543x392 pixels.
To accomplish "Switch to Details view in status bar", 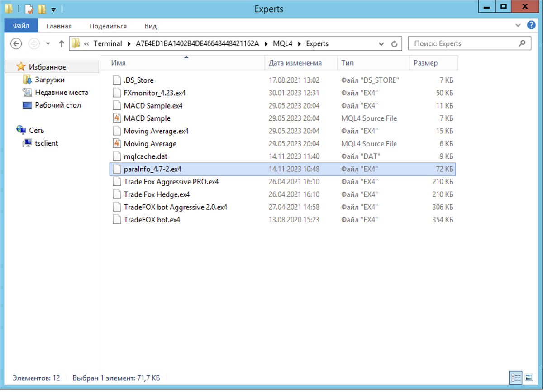I will tap(515, 377).
